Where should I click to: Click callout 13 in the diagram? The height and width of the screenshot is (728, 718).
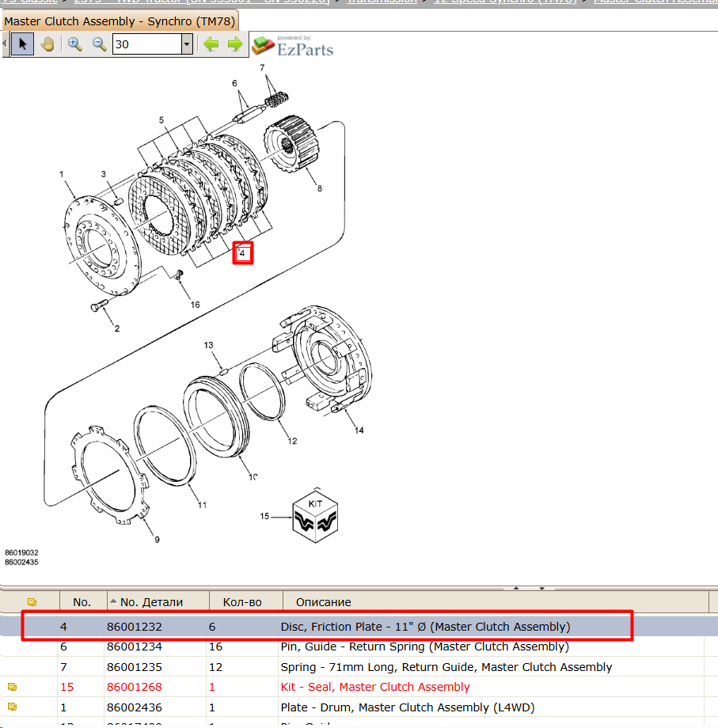coord(208,345)
